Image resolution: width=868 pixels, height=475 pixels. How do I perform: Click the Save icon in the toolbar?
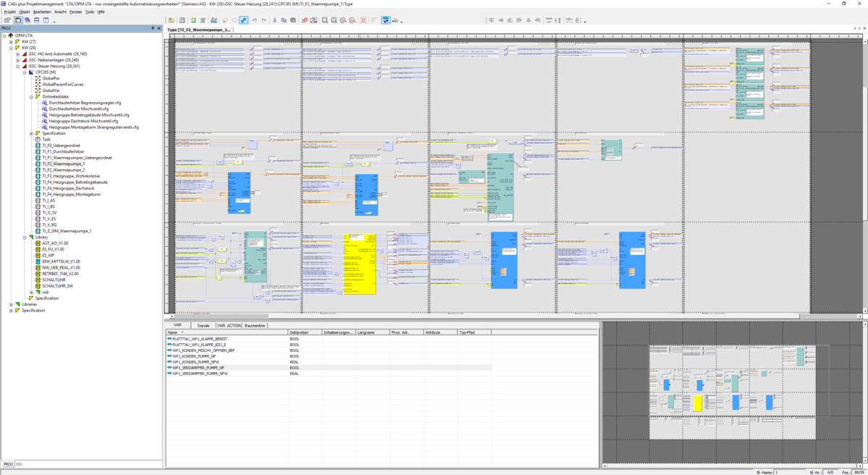[182, 20]
